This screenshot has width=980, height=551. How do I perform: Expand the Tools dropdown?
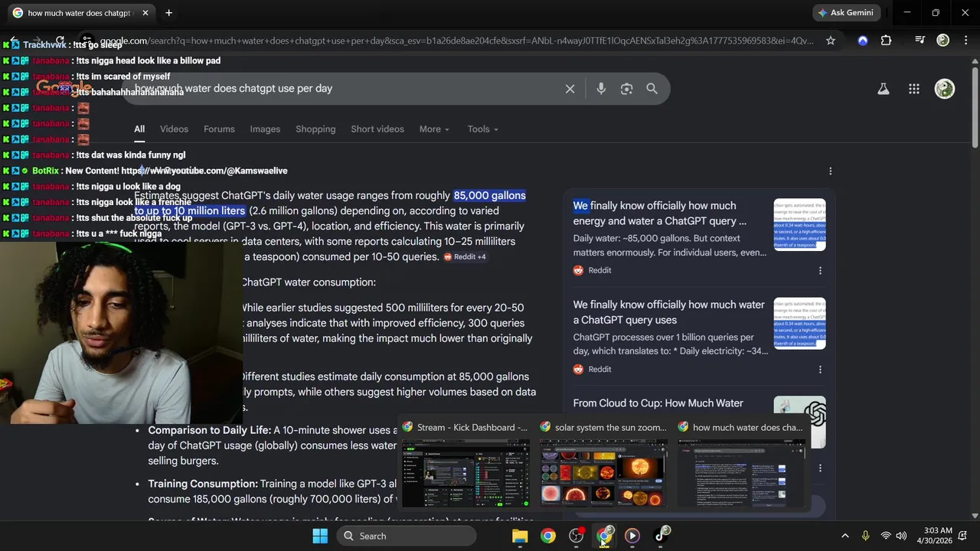coord(482,129)
